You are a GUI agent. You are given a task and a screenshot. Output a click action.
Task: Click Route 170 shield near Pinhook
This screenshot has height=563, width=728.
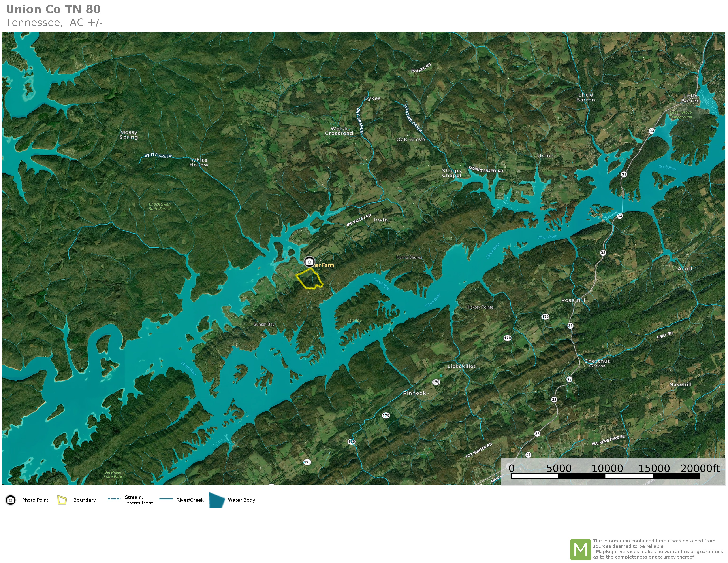click(436, 382)
